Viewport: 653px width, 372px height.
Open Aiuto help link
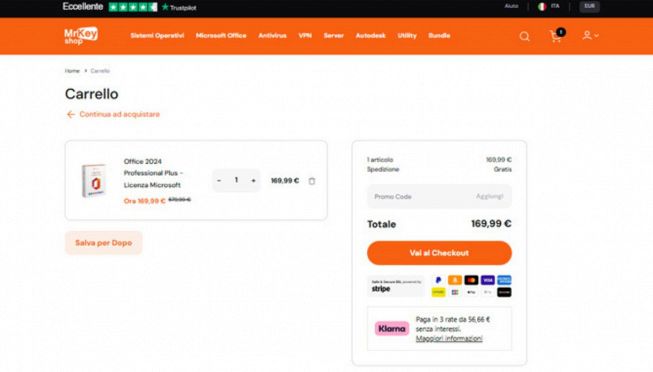(x=511, y=6)
